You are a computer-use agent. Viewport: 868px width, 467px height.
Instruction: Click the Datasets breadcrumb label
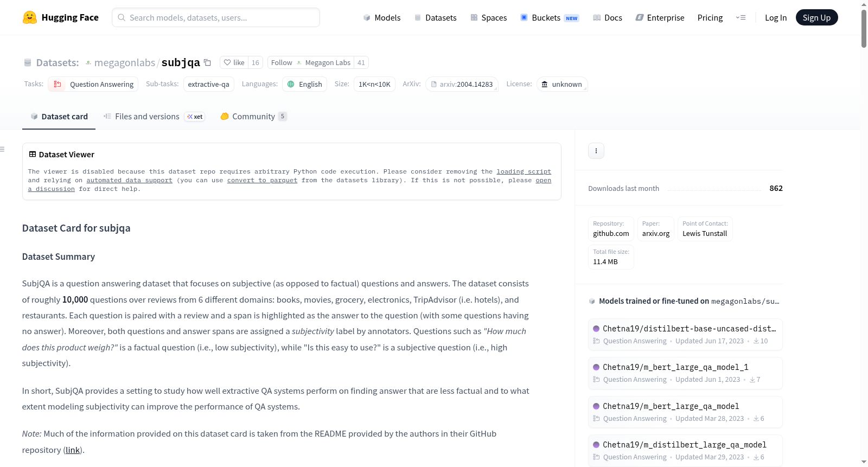[x=58, y=62]
